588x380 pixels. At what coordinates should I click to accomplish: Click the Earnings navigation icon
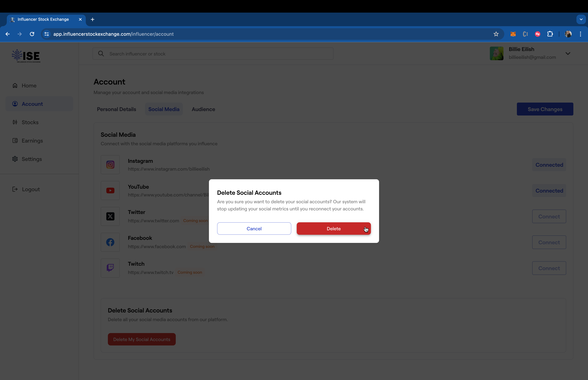click(15, 140)
